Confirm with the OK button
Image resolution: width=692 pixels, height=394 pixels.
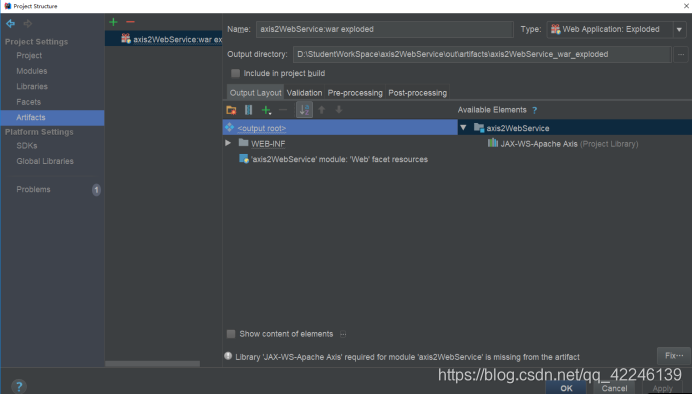[566, 388]
